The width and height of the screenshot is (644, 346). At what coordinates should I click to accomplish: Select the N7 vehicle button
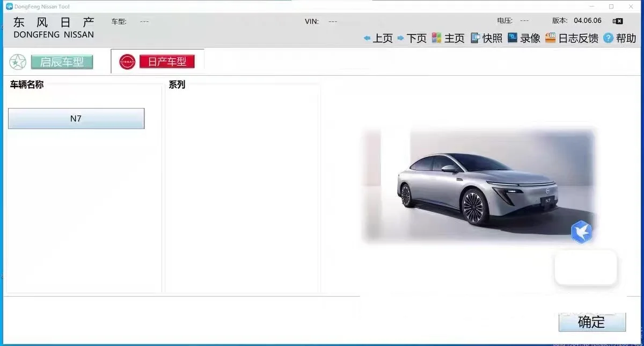point(76,119)
